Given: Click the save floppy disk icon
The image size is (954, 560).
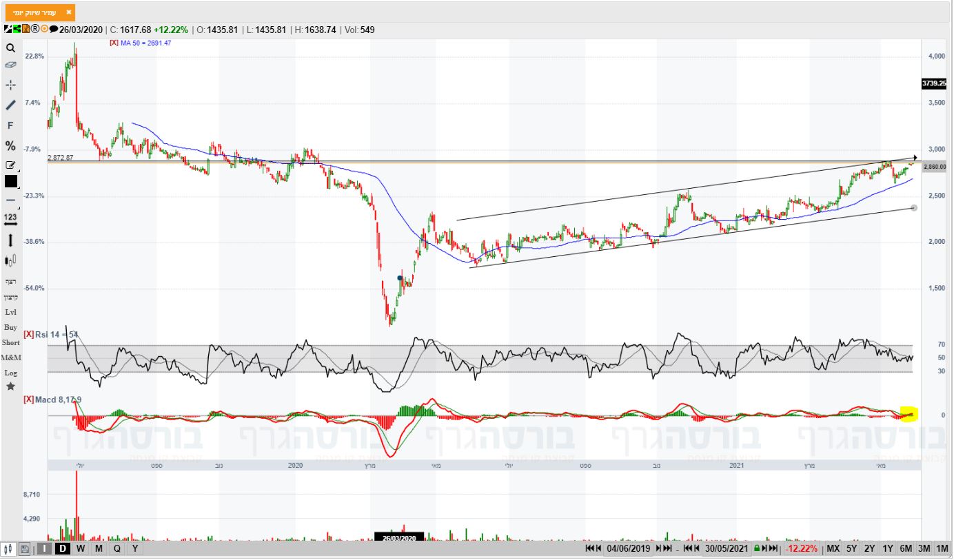Looking at the screenshot, I should pos(25,549).
